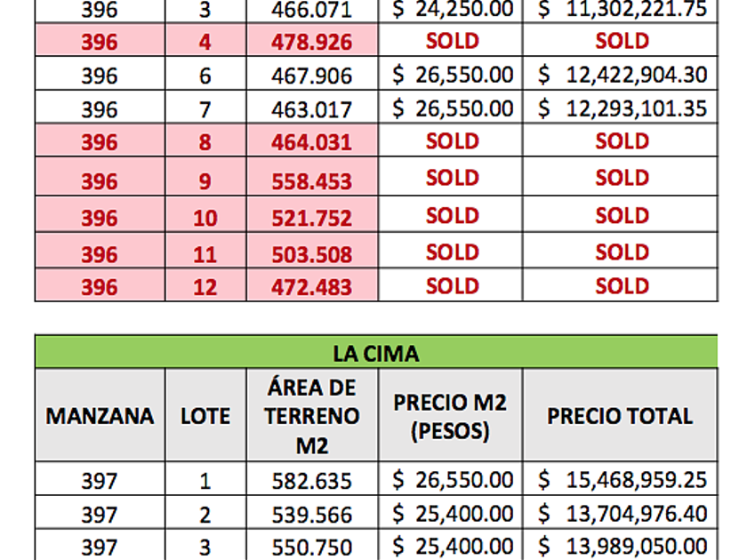The height and width of the screenshot is (560, 747).
Task: Select area cell 464.031 in lot 8
Action: [311, 142]
